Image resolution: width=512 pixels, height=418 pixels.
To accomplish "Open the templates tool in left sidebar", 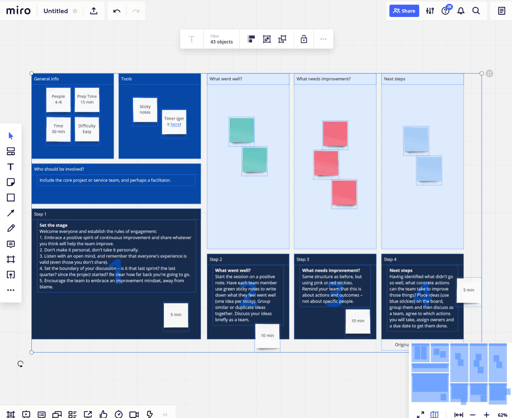I will pyautogui.click(x=11, y=151).
